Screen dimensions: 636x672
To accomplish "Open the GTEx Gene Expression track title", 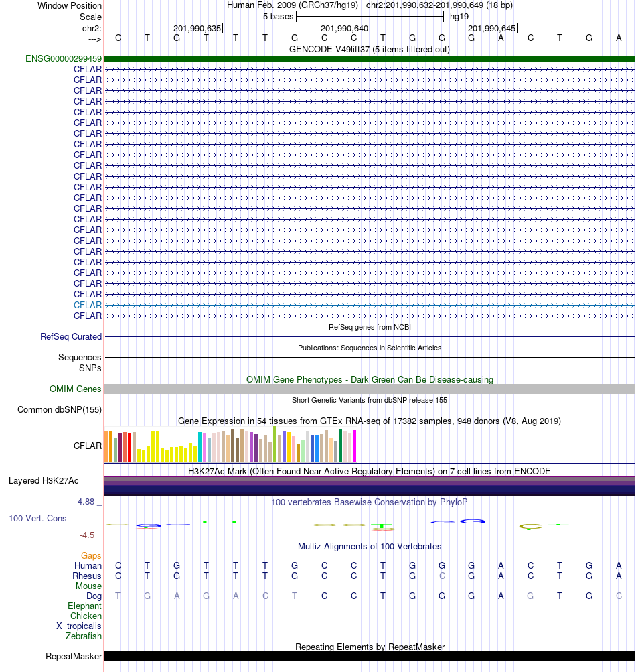I will pos(369,421).
